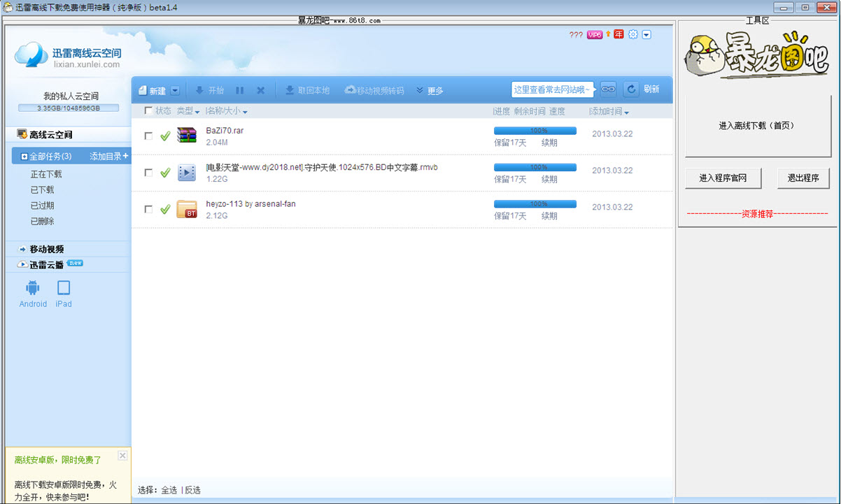This screenshot has height=504, width=841.
Task: Click the 退出程序 button
Action: pos(803,178)
